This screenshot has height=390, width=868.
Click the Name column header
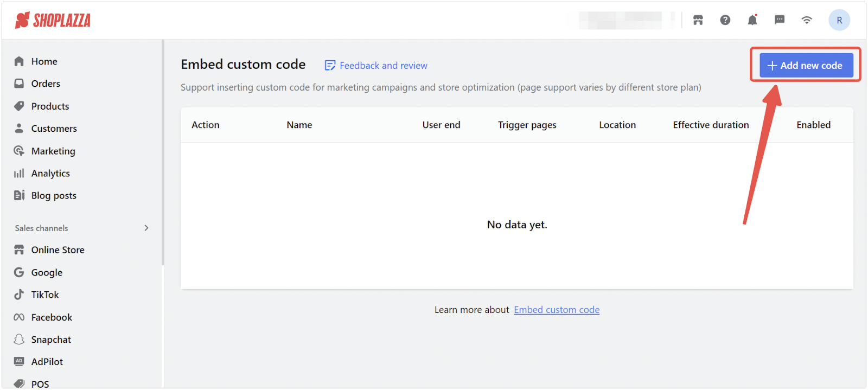click(x=299, y=125)
